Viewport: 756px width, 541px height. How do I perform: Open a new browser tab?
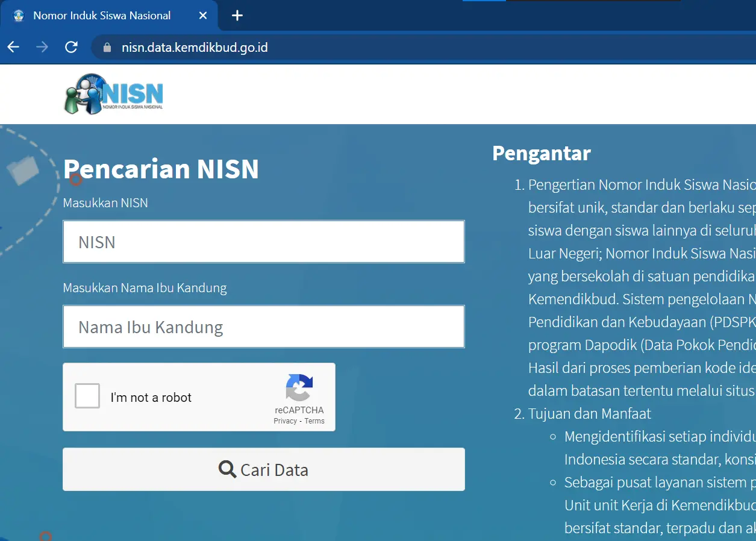[237, 16]
